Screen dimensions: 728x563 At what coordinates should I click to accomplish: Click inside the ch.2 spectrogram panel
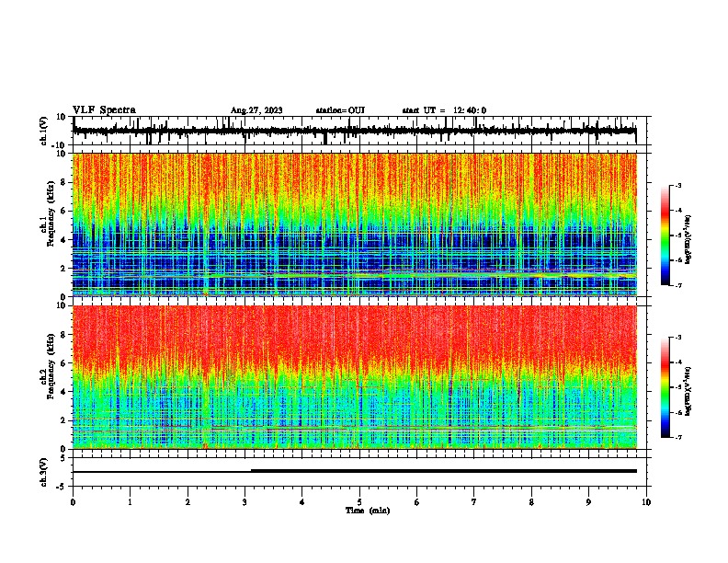(x=355, y=377)
